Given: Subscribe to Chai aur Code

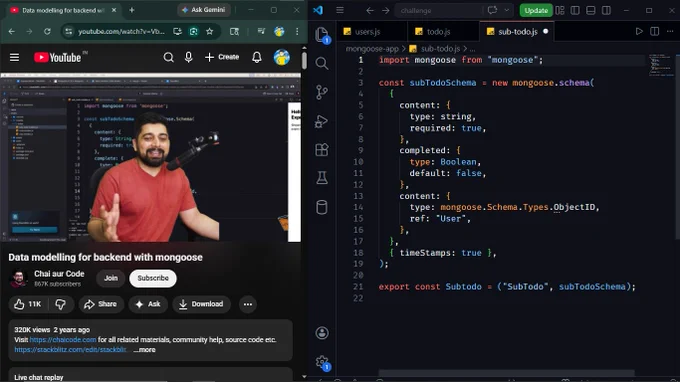Looking at the screenshot, I should pyautogui.click(x=153, y=278).
